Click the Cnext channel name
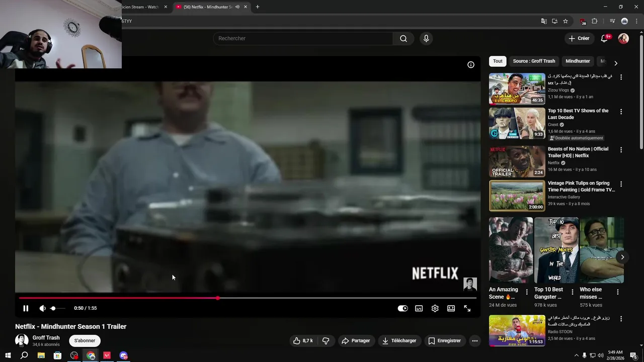The height and width of the screenshot is (362, 644). click(553, 125)
